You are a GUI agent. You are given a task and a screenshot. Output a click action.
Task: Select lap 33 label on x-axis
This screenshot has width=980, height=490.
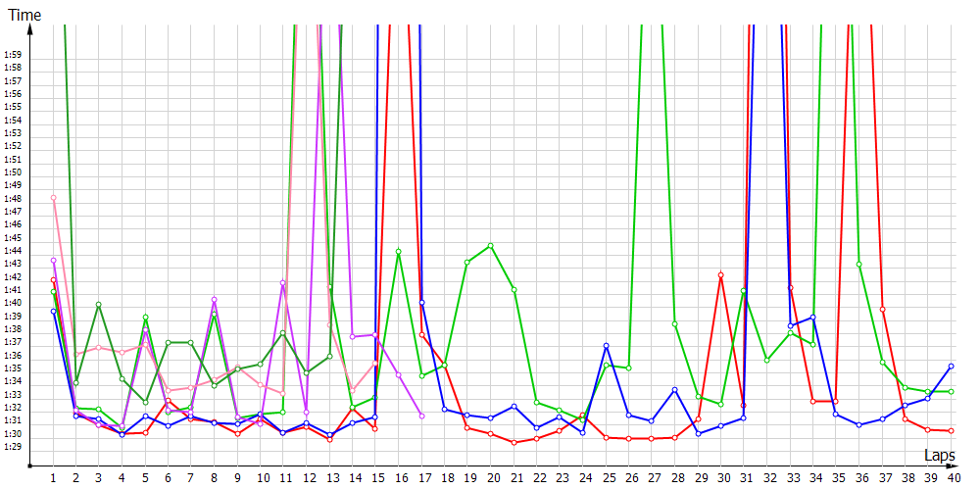(791, 478)
